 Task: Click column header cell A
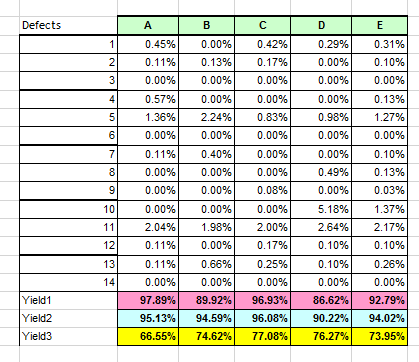click(x=148, y=25)
